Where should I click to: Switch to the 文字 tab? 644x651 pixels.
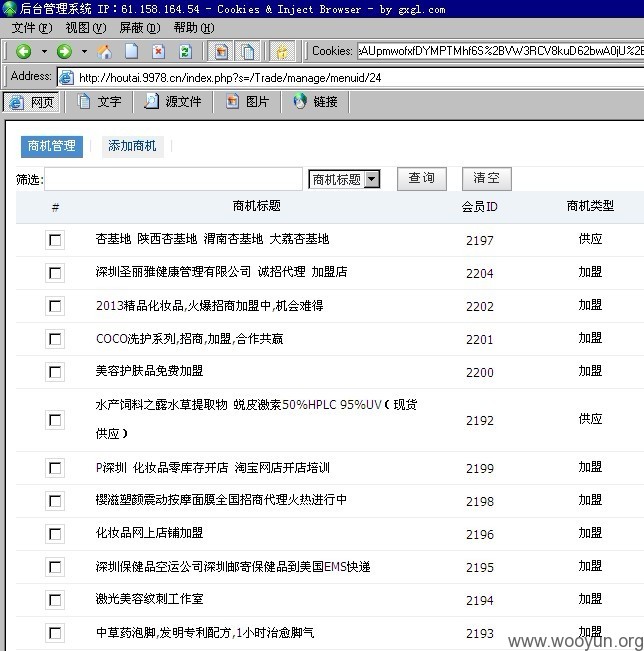99,102
